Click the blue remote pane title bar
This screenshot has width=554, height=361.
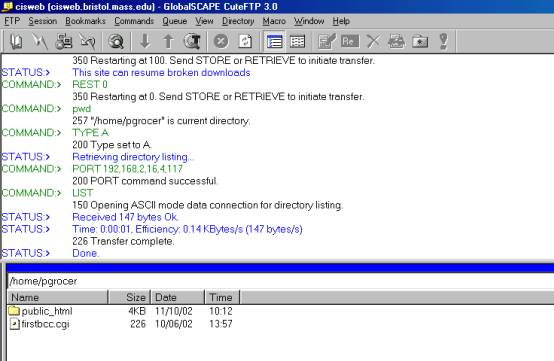pos(281,267)
